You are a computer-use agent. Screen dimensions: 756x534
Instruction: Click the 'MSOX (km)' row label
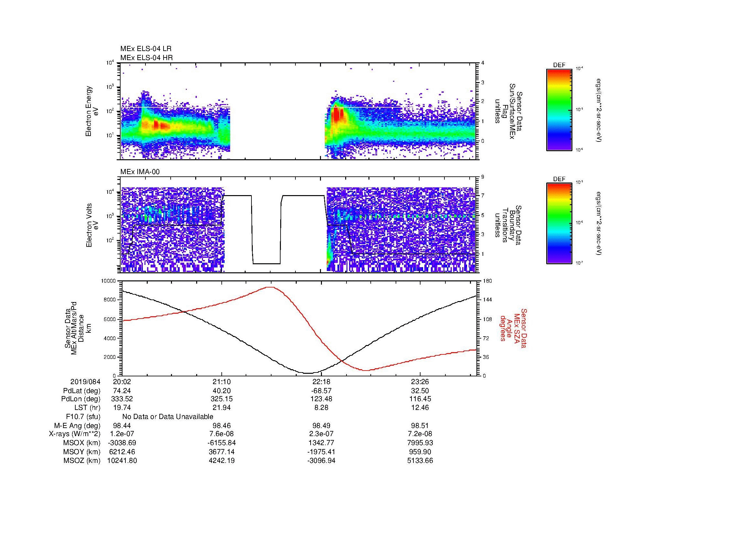pyautogui.click(x=82, y=443)
